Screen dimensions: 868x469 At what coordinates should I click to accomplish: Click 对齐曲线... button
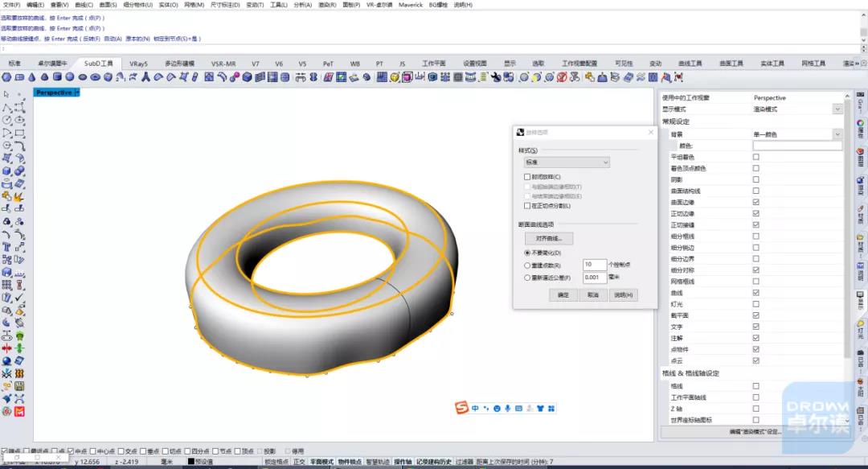[549, 238]
